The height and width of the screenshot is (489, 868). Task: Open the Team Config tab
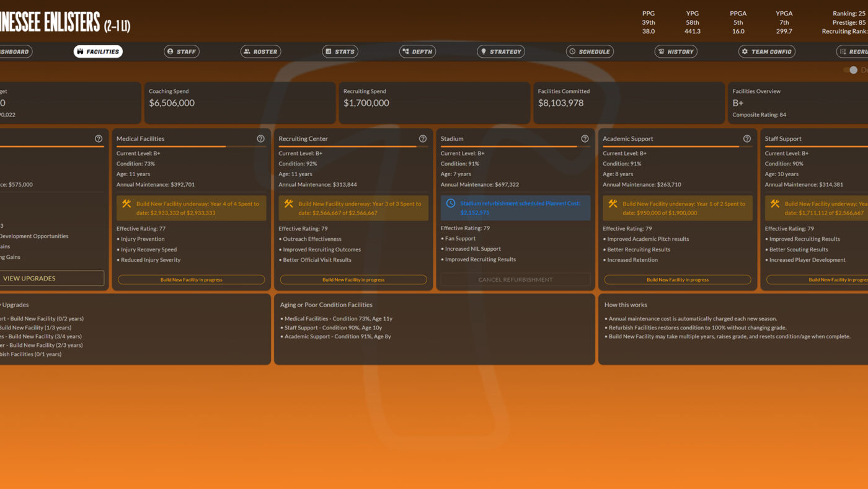(767, 52)
